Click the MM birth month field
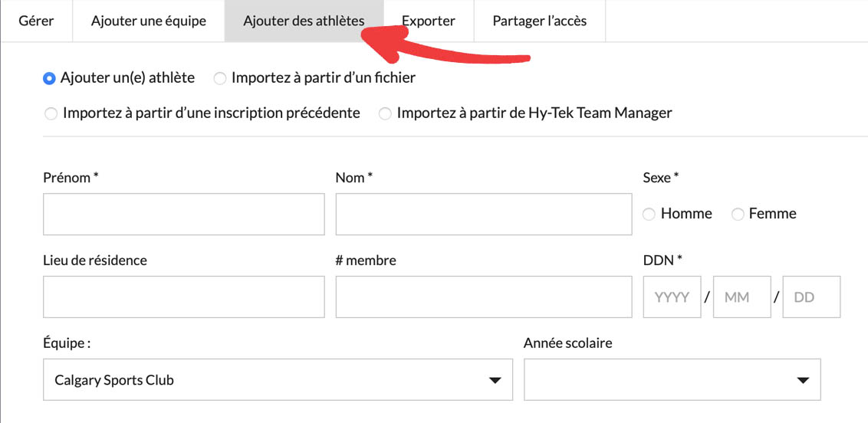Image resolution: width=868 pixels, height=423 pixels. 741,297
